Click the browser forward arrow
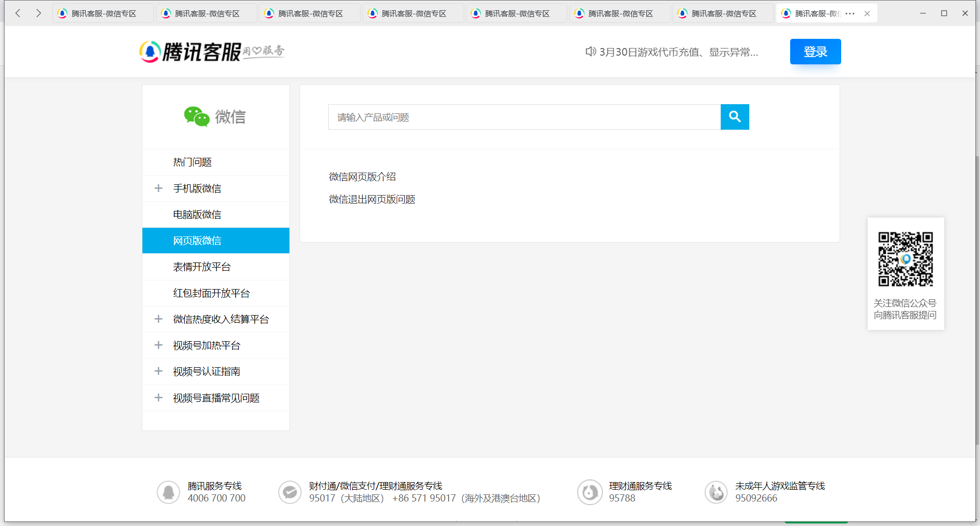The height and width of the screenshot is (526, 980). click(x=38, y=13)
